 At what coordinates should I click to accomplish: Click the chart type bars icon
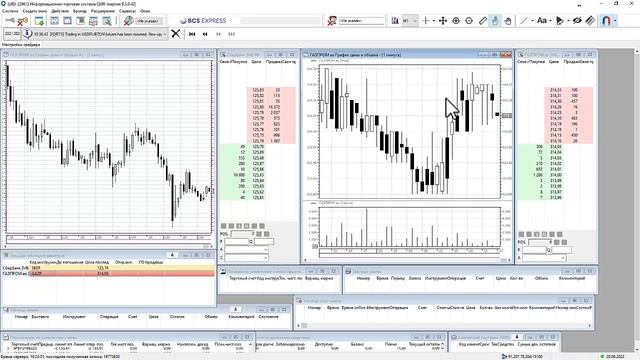(x=395, y=20)
